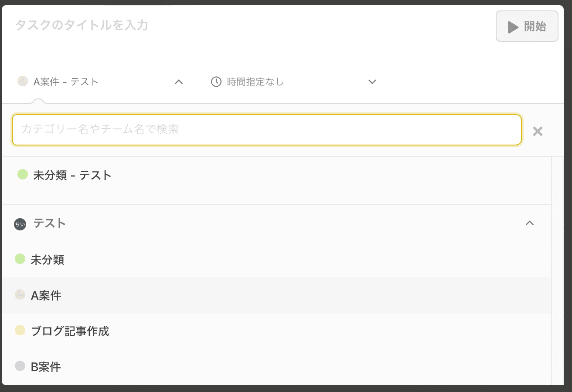This screenshot has height=392, width=572.
Task: Click the color dot beside A案件 - テスト selector
Action: pos(23,81)
